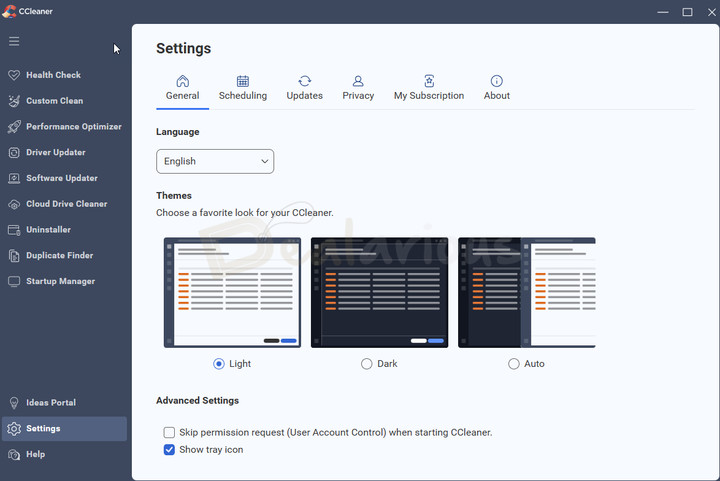Uncheck the Show tray icon checkbox
The height and width of the screenshot is (481, 720).
169,450
